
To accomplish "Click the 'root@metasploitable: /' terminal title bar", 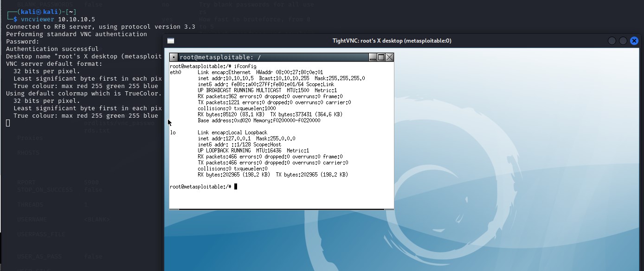I will click(x=273, y=57).
